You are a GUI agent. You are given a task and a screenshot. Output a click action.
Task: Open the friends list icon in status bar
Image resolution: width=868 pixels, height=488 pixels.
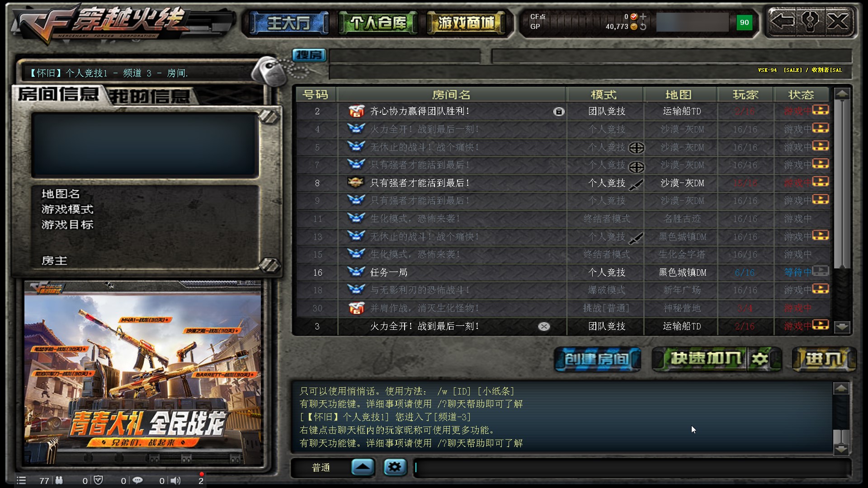pos(59,480)
